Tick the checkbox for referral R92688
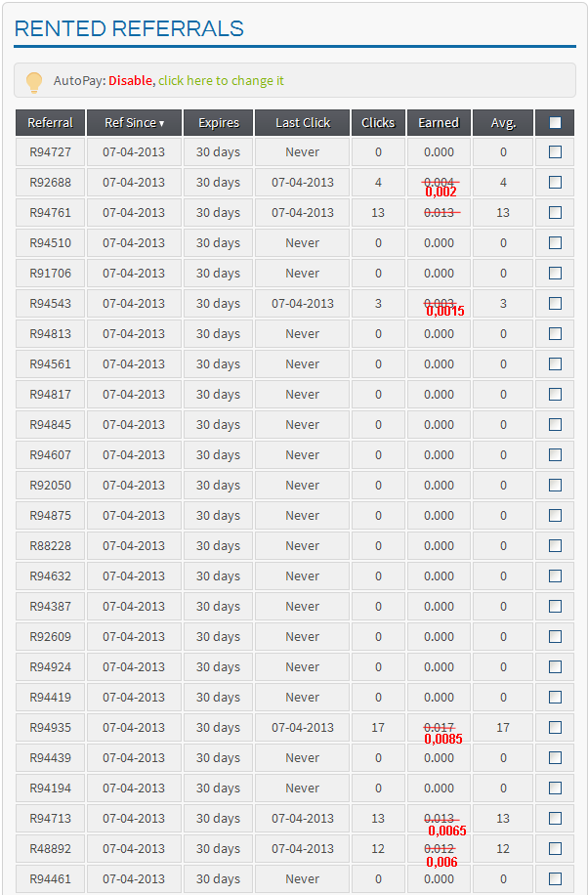This screenshot has height=895, width=588. pyautogui.click(x=555, y=182)
